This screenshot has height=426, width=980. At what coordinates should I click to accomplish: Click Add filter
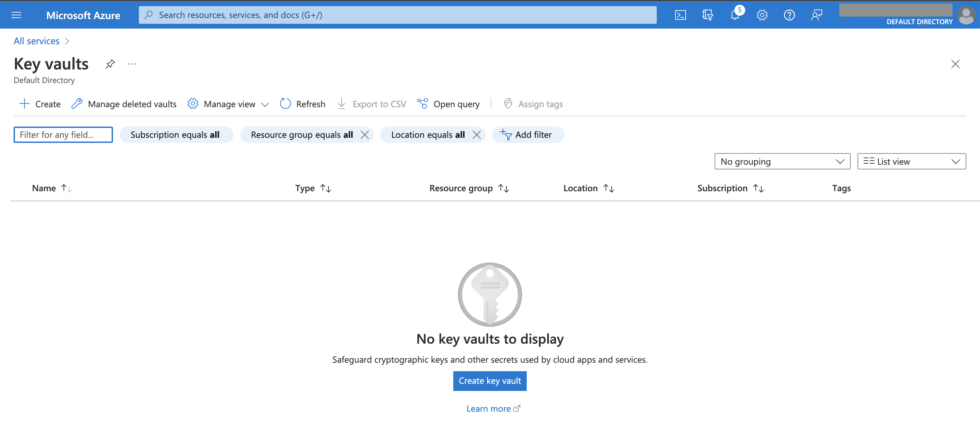coord(528,135)
